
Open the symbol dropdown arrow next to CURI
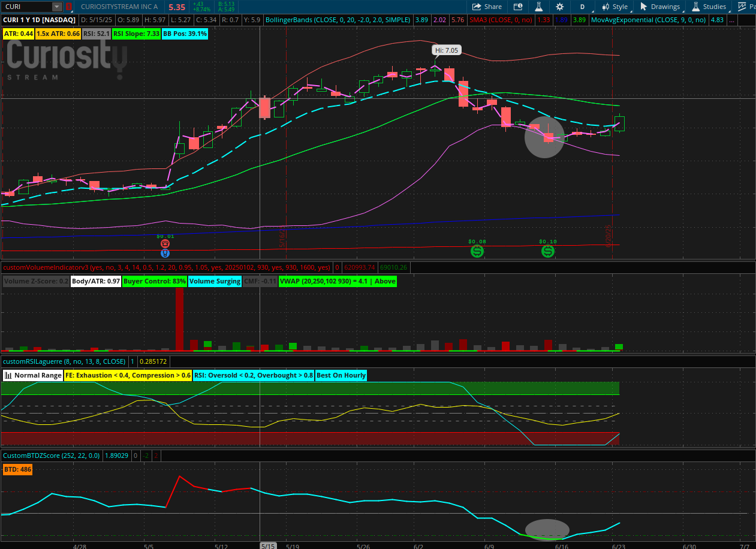coord(57,7)
